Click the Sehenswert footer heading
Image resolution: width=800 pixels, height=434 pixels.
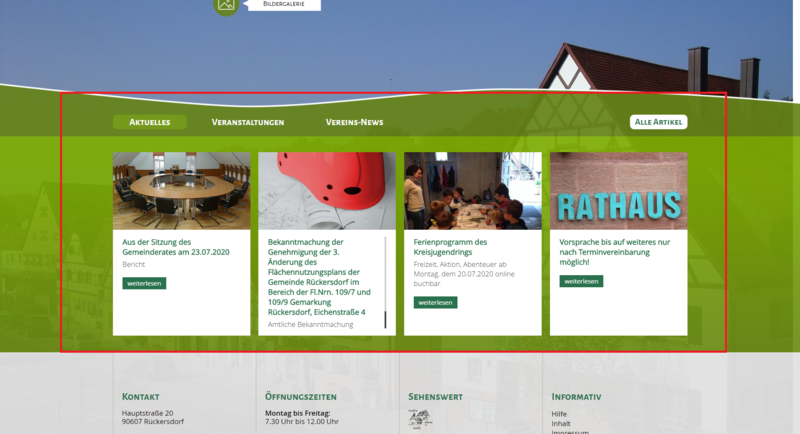click(436, 397)
